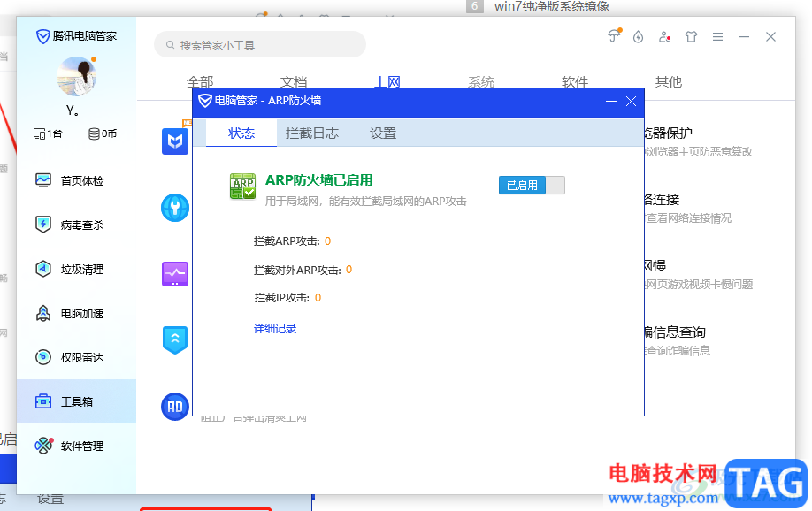Click the 病毒查杀 lightning shield icon

point(43,225)
